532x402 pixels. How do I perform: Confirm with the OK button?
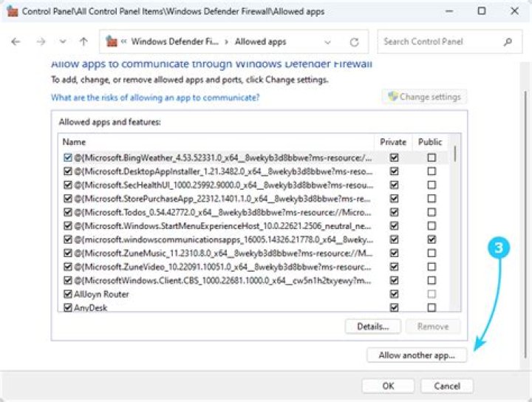388,386
